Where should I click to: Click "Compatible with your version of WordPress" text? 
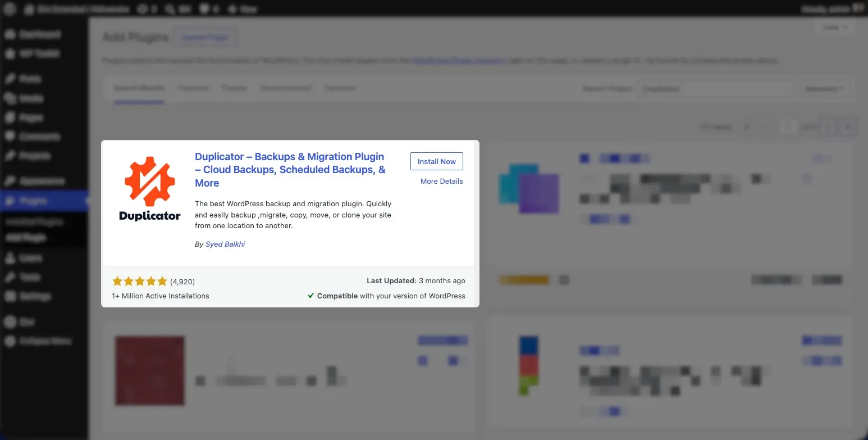pyautogui.click(x=391, y=296)
